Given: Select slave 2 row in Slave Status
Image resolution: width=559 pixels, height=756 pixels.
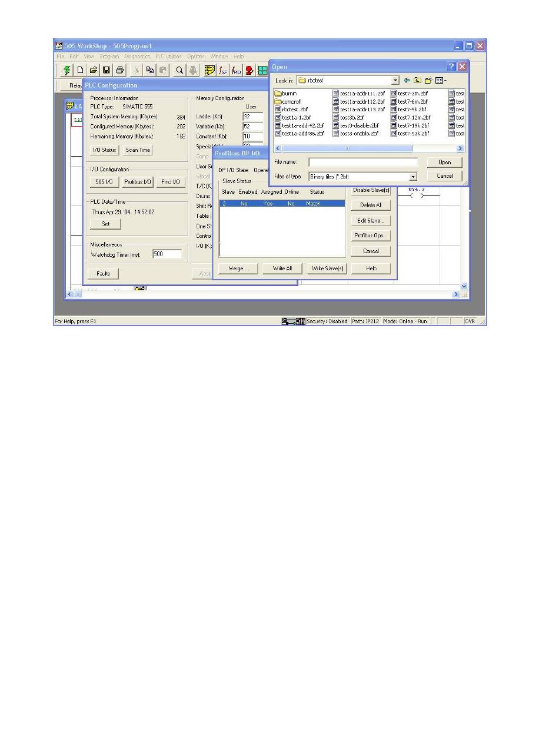Looking at the screenshot, I should click(282, 203).
